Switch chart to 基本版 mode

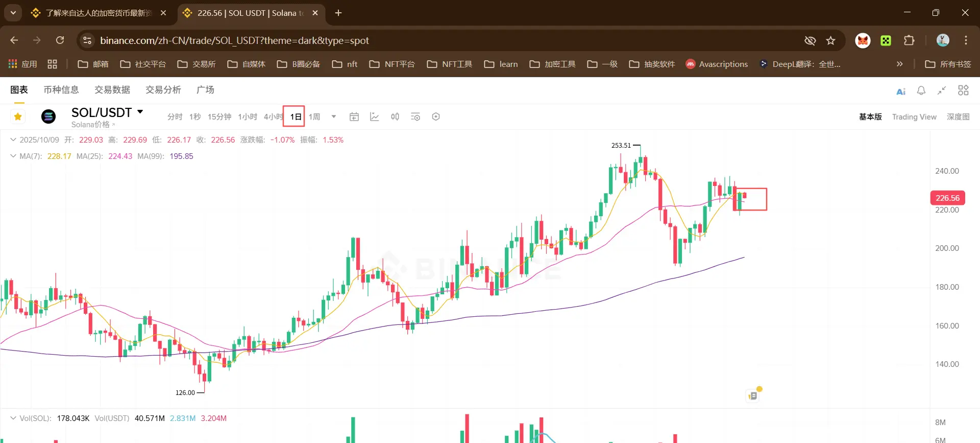[870, 117]
